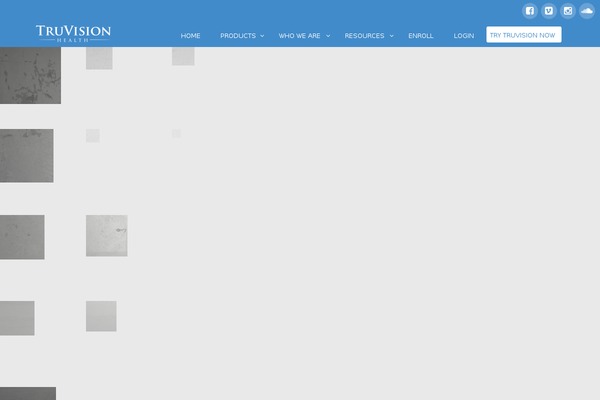
Task: Expand the Resources dropdown chevron
Action: tap(391, 36)
